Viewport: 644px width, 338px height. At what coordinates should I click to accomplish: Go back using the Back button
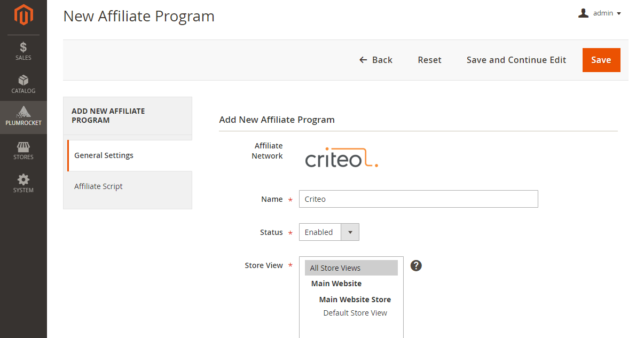click(376, 60)
